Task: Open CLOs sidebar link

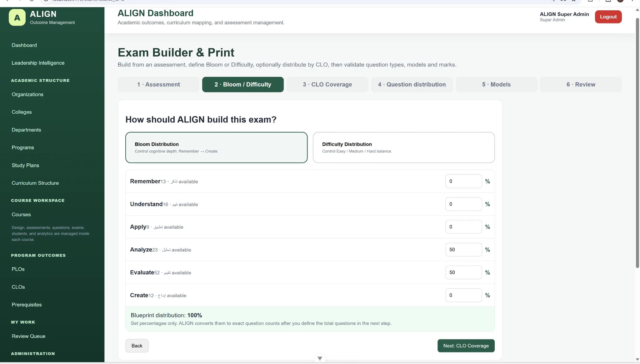Action: coord(18,287)
